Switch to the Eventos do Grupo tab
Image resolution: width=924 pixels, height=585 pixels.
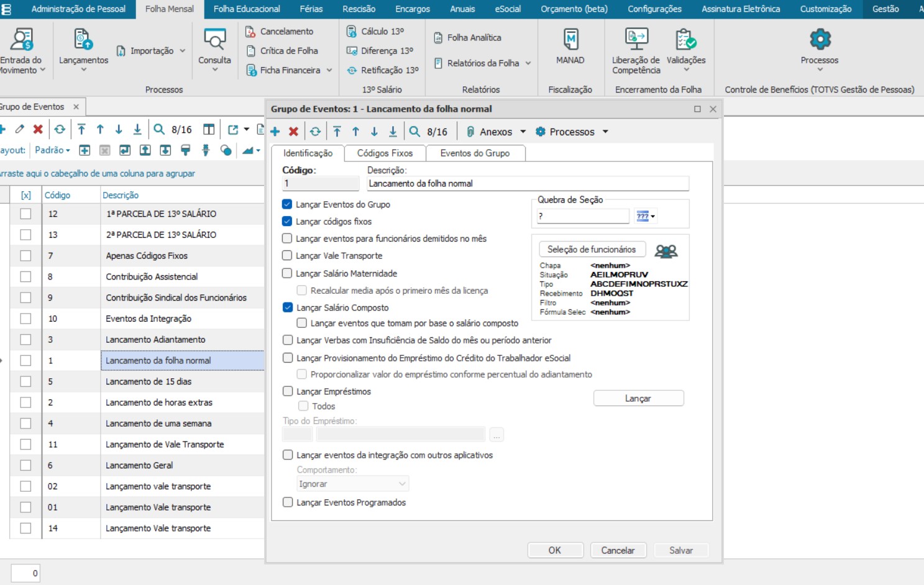click(x=475, y=153)
